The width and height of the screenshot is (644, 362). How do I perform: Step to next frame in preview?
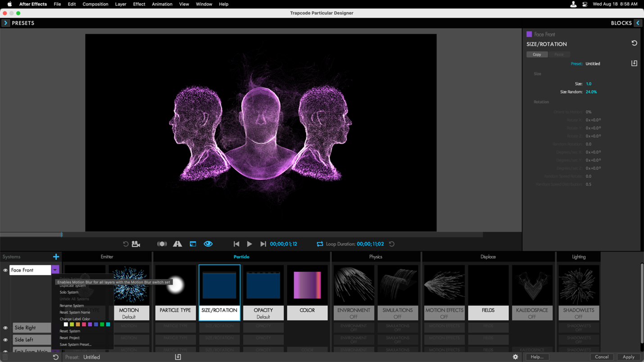tap(263, 244)
